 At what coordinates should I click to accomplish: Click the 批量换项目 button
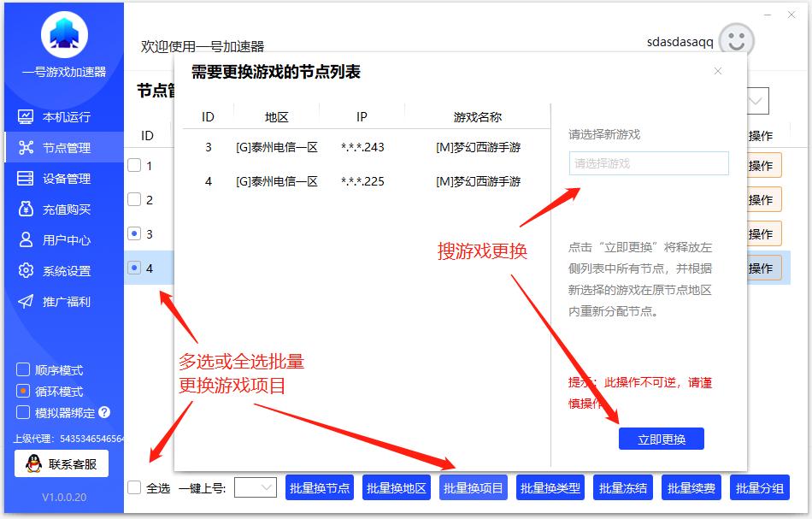474,487
